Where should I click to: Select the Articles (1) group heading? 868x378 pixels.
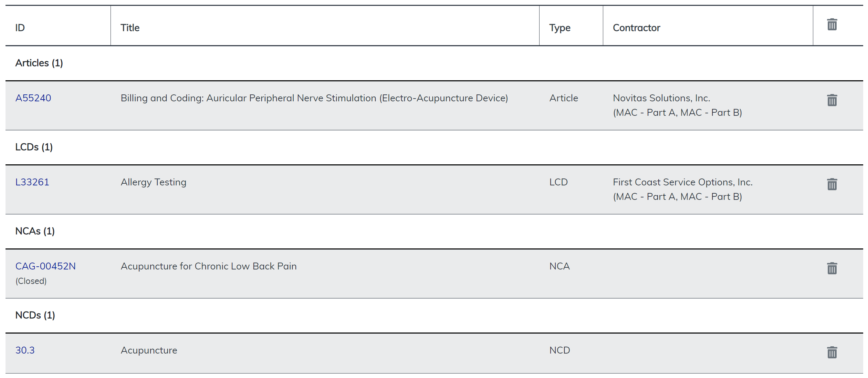click(x=39, y=63)
